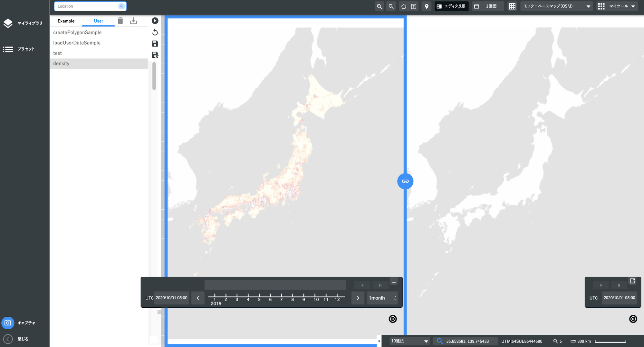This screenshot has height=347, width=644.
Task: Expand the bottom status bar arrow
Action: coord(379,341)
